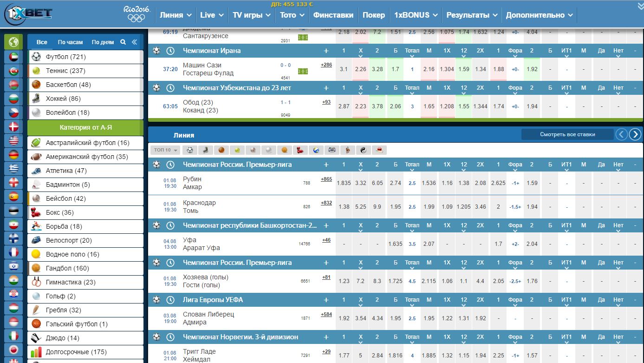Click the right arrow to scroll Линия leagues
The width and height of the screenshot is (644, 363).
[x=635, y=134]
